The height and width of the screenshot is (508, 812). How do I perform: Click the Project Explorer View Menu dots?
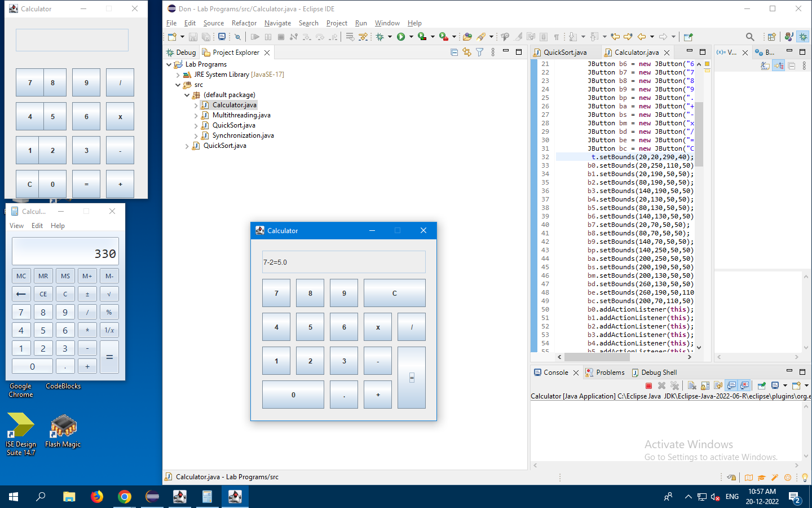pyautogui.click(x=493, y=52)
